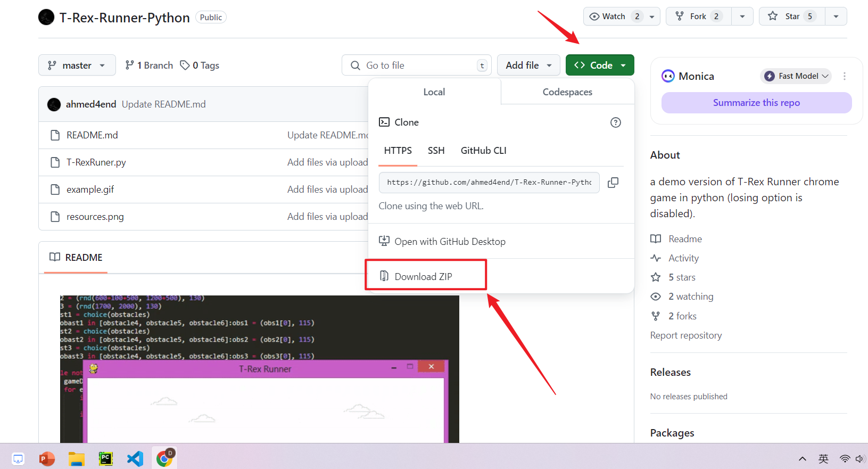Select the README tab
The height and width of the screenshot is (469, 868).
pos(76,258)
